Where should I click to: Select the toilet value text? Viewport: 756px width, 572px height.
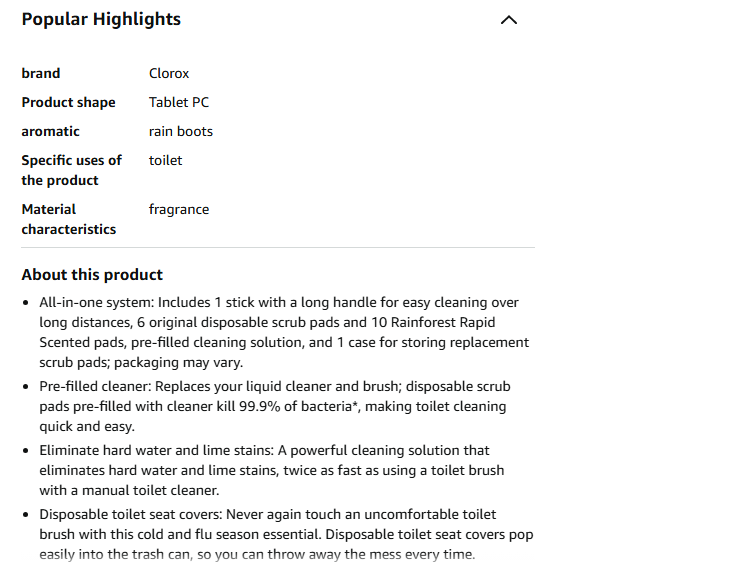coord(166,160)
